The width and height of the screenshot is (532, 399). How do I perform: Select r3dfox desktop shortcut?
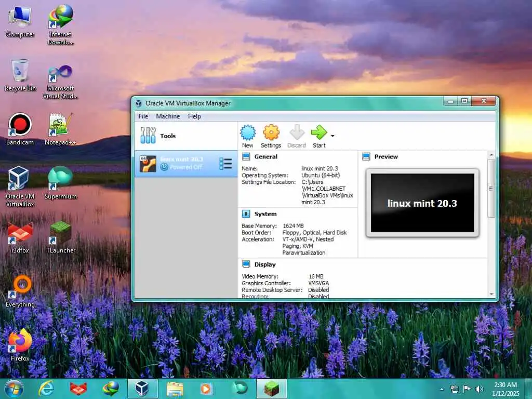tap(20, 237)
